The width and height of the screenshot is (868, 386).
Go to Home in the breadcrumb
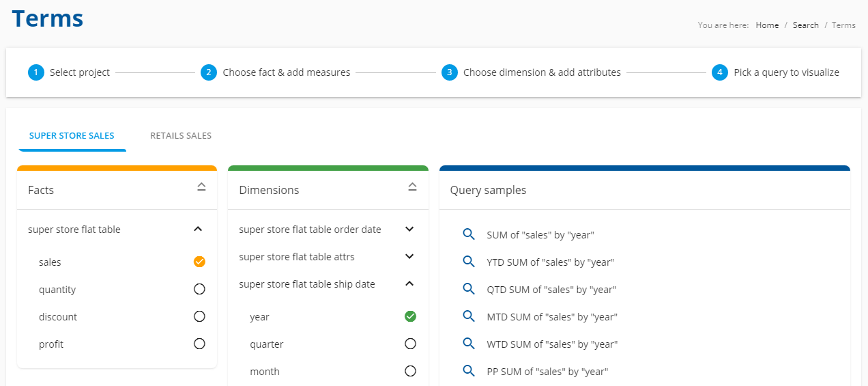point(767,25)
